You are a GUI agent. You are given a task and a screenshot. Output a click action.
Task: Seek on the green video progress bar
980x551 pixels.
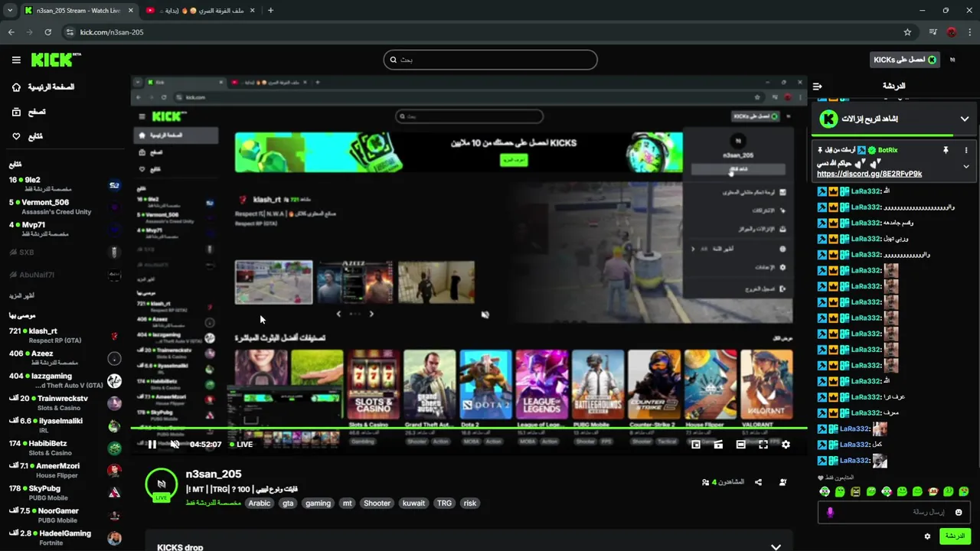(x=469, y=429)
